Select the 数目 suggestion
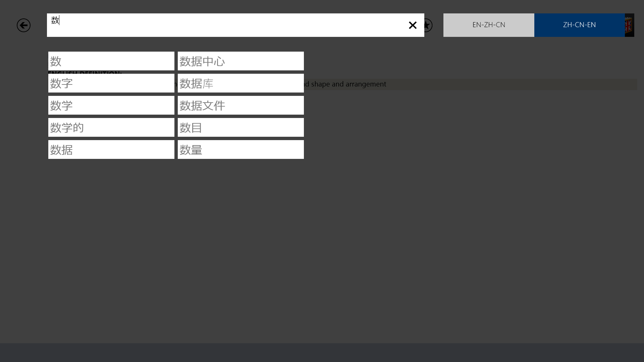The image size is (644, 362). point(240,127)
